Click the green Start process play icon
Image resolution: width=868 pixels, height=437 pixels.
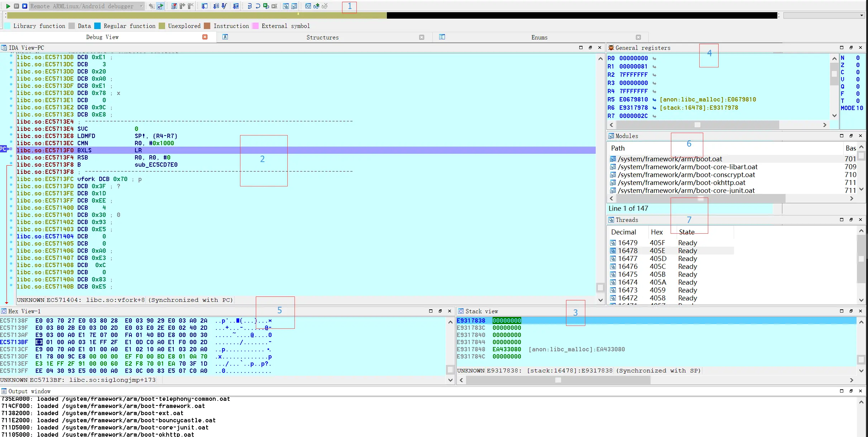point(8,6)
